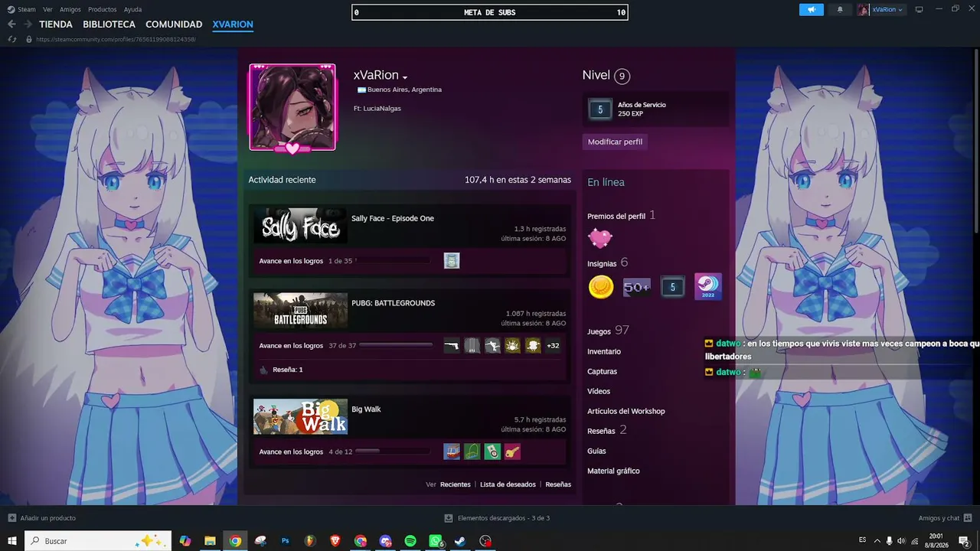Click the Steam page vertical scrollbar
The image size is (980, 551).
975,142
